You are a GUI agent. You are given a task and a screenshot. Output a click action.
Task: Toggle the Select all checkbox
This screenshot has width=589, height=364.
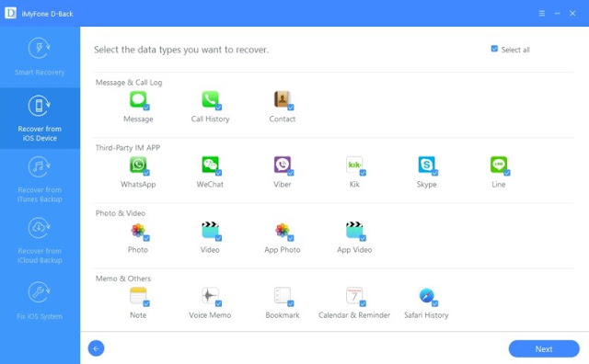494,49
